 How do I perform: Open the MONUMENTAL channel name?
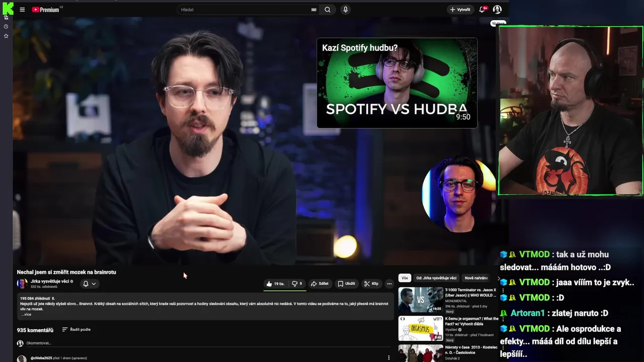pyautogui.click(x=456, y=301)
